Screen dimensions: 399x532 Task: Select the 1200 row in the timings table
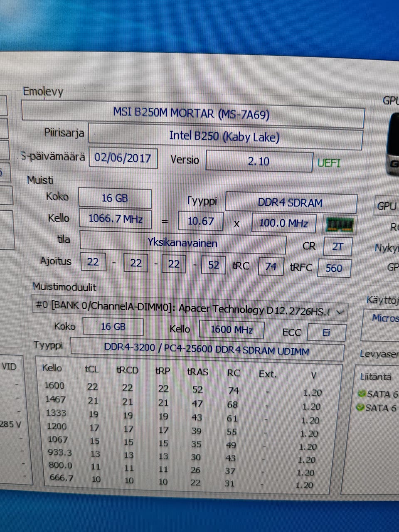click(x=183, y=430)
